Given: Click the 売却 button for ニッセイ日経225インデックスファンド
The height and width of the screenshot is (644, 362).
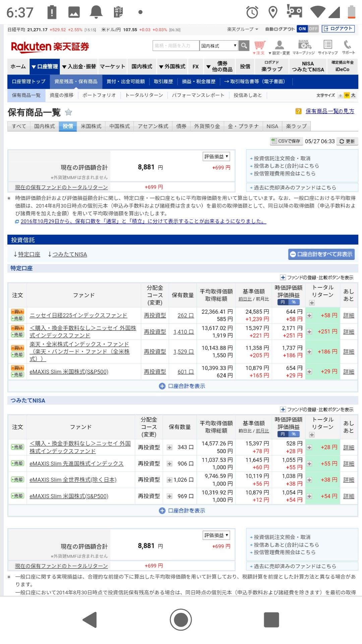Looking at the screenshot, I should coord(17,318).
